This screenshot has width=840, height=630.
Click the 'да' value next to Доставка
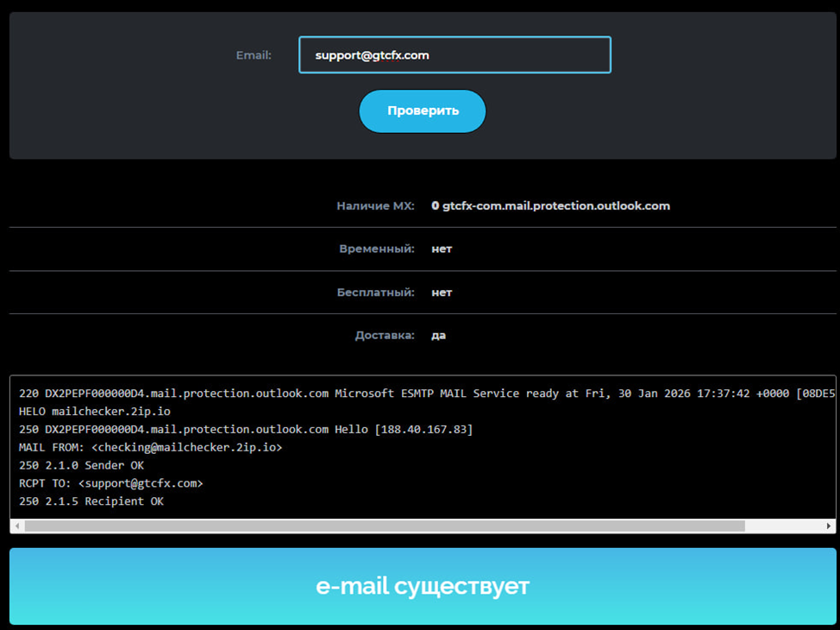pos(439,336)
